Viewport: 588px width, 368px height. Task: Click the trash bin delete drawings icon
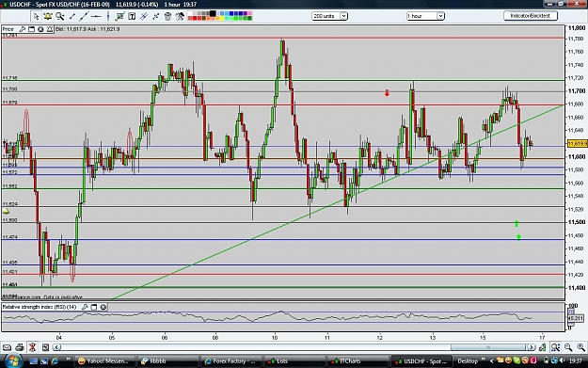(x=168, y=16)
